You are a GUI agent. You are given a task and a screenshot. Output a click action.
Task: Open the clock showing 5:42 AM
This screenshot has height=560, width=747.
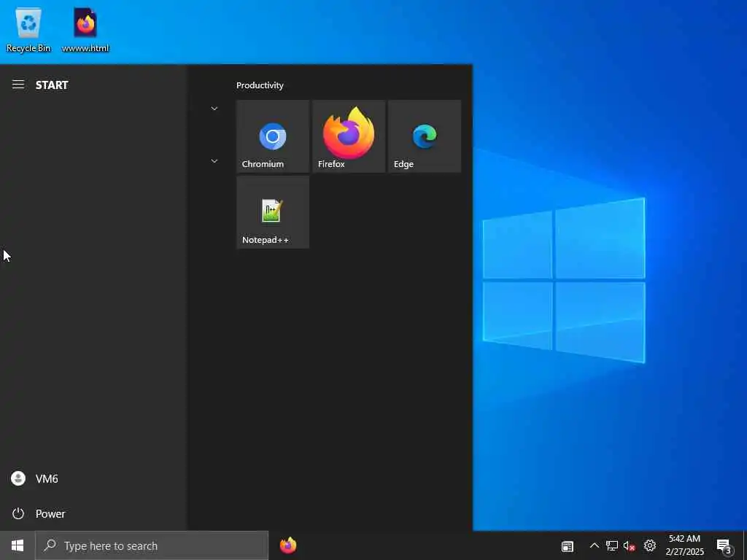[684, 545]
